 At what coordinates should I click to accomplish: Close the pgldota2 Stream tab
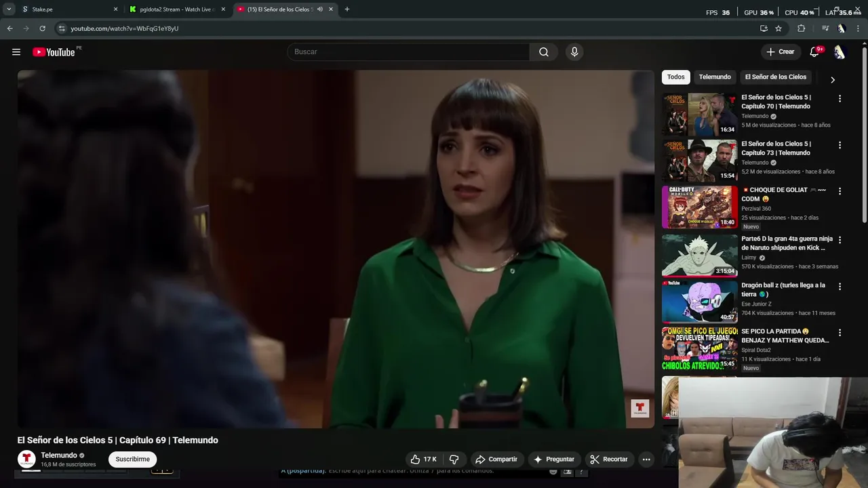pyautogui.click(x=223, y=9)
